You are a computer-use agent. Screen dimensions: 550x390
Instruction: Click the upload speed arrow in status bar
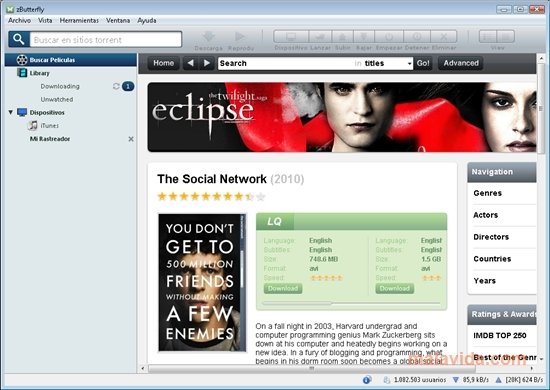(498, 380)
